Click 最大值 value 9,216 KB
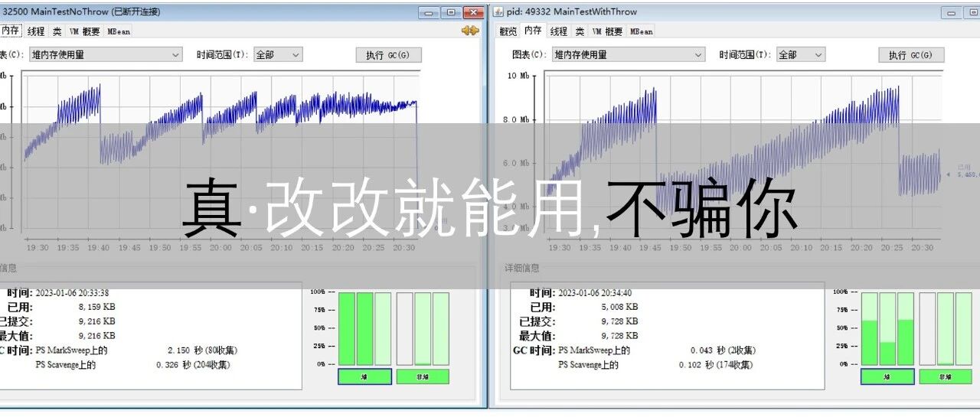This screenshot has width=980, height=417. [x=96, y=335]
